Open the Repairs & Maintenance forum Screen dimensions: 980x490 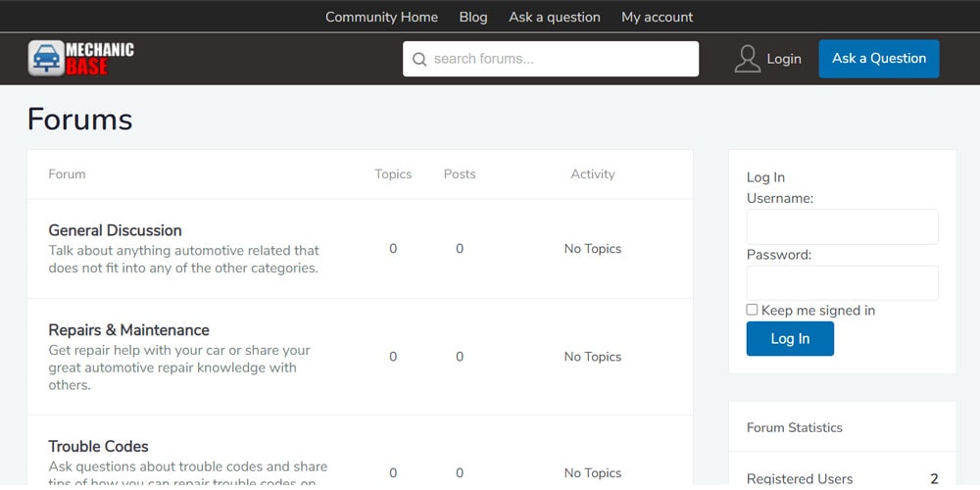click(128, 330)
